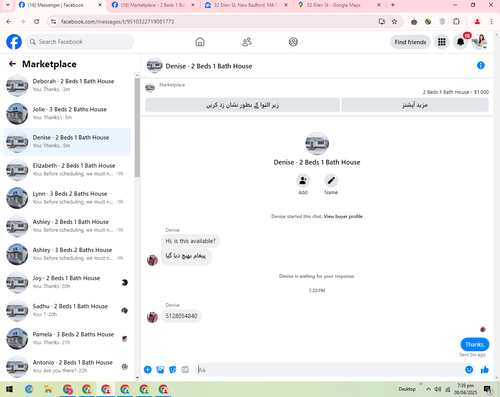500x397 pixels.
Task: Go back in browser history
Action: click(9, 22)
